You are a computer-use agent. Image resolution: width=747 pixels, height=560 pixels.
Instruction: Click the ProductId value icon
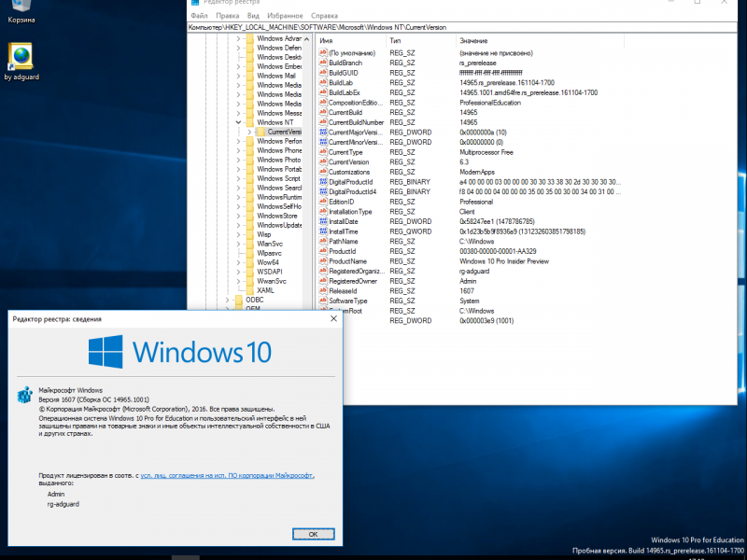point(323,251)
